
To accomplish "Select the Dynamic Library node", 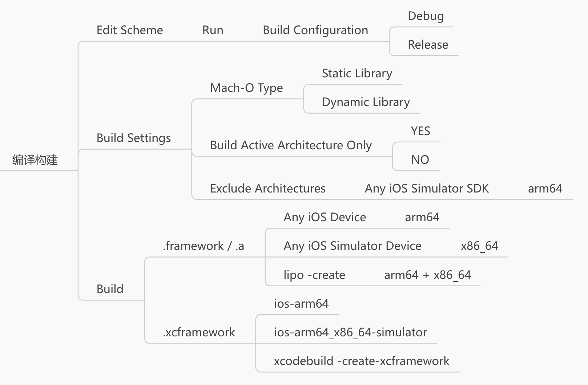I will point(366,102).
